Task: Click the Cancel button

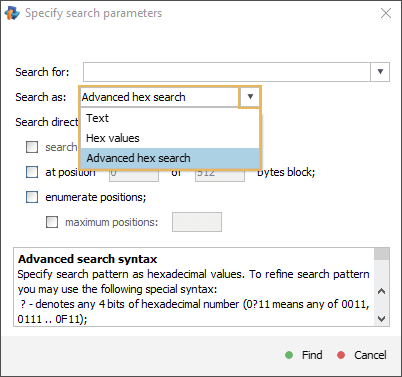Action: [362, 355]
